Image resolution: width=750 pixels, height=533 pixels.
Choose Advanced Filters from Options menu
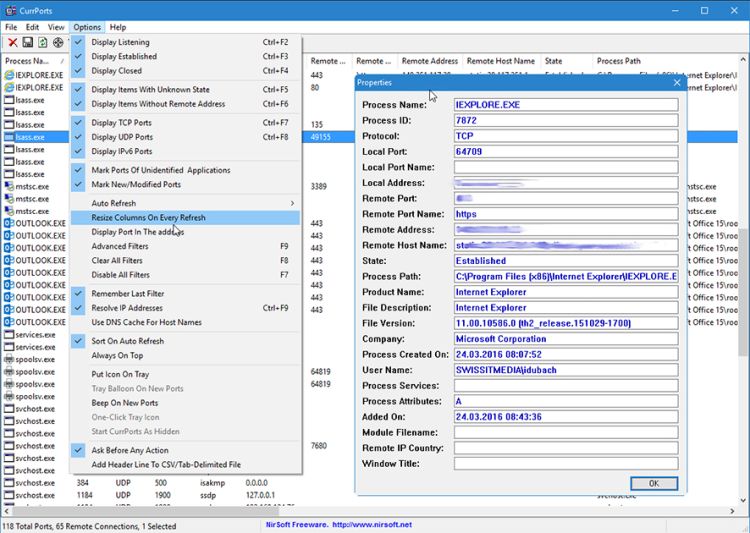pos(120,246)
